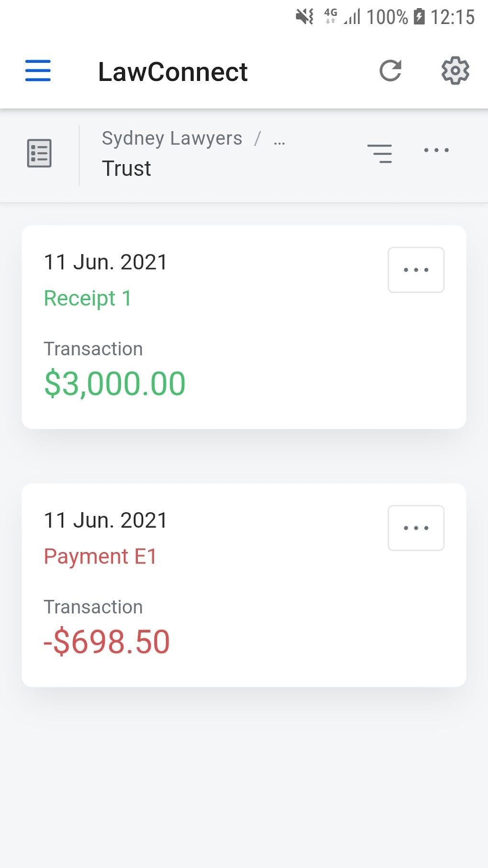488x868 pixels.
Task: Tap the Trust page heading
Action: tap(126, 169)
